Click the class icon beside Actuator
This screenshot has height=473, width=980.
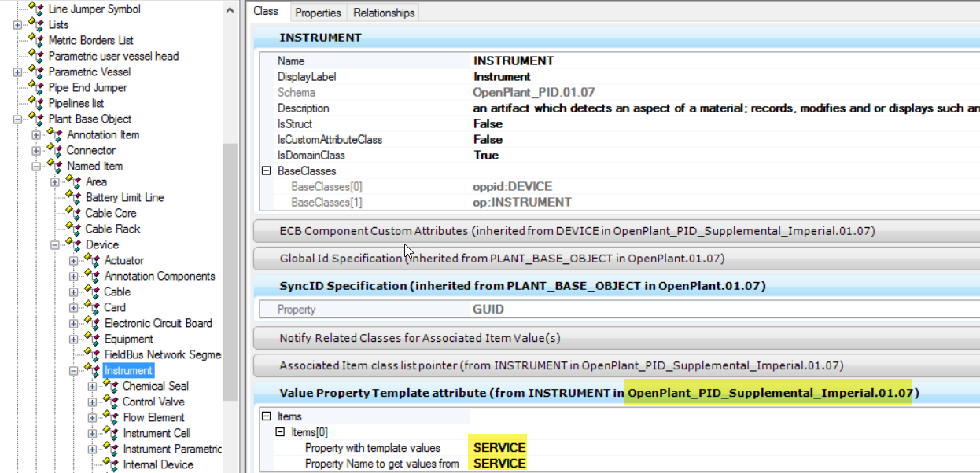(x=92, y=260)
